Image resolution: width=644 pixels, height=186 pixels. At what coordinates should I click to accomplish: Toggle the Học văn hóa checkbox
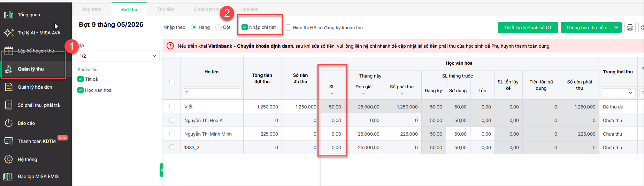point(80,90)
